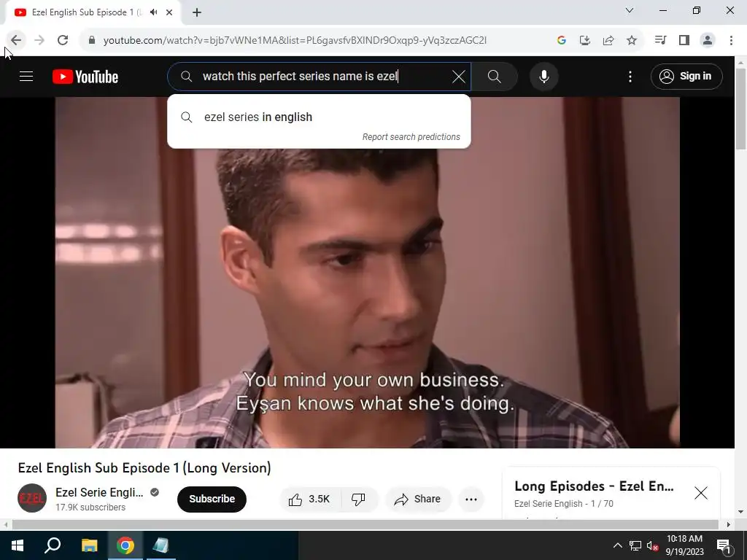Open the 'Long Episodes - Ezel En...' playlist title

coord(594,486)
